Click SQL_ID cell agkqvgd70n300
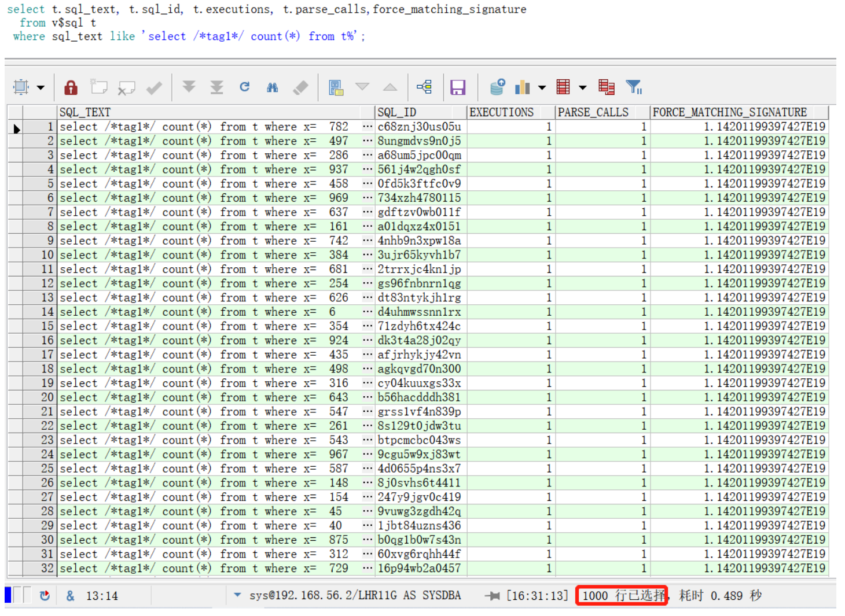Screen dimensions: 845x616 point(421,369)
